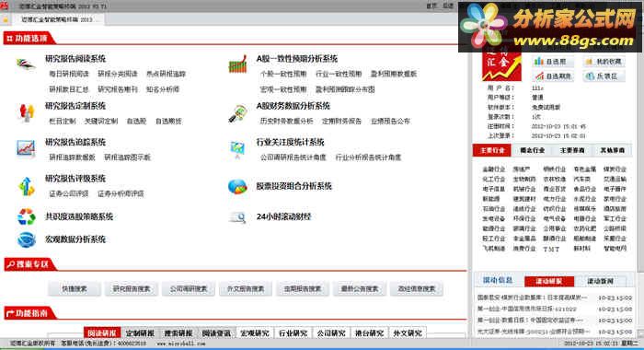This screenshot has width=644, height=350.
Task: Click the 24小时滚动财经 search icon
Action: coord(237,217)
